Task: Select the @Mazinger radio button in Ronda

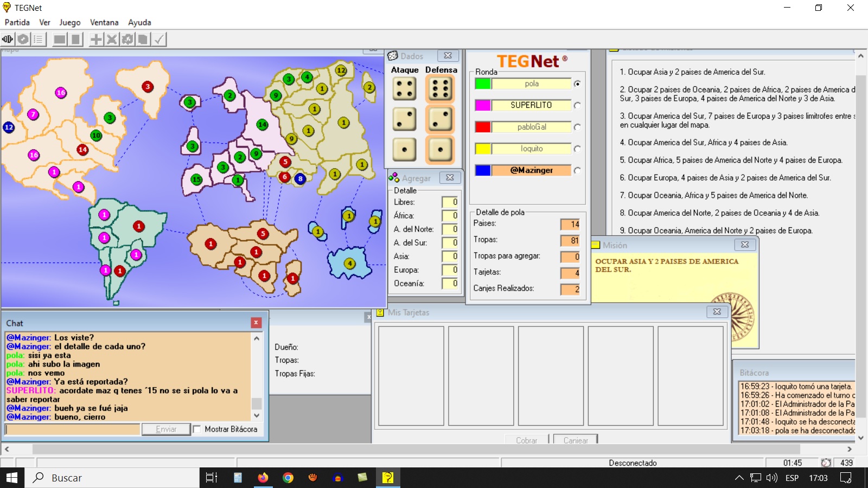Action: point(577,170)
